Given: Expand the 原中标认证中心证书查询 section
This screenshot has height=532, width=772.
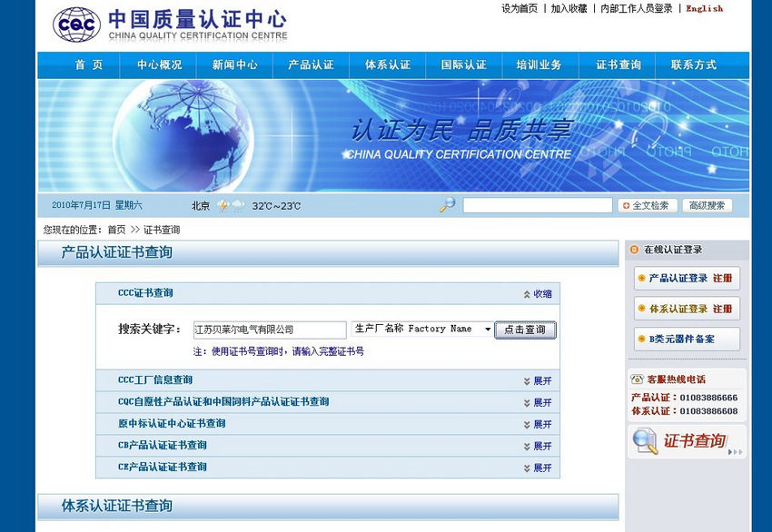Looking at the screenshot, I should 538,424.
